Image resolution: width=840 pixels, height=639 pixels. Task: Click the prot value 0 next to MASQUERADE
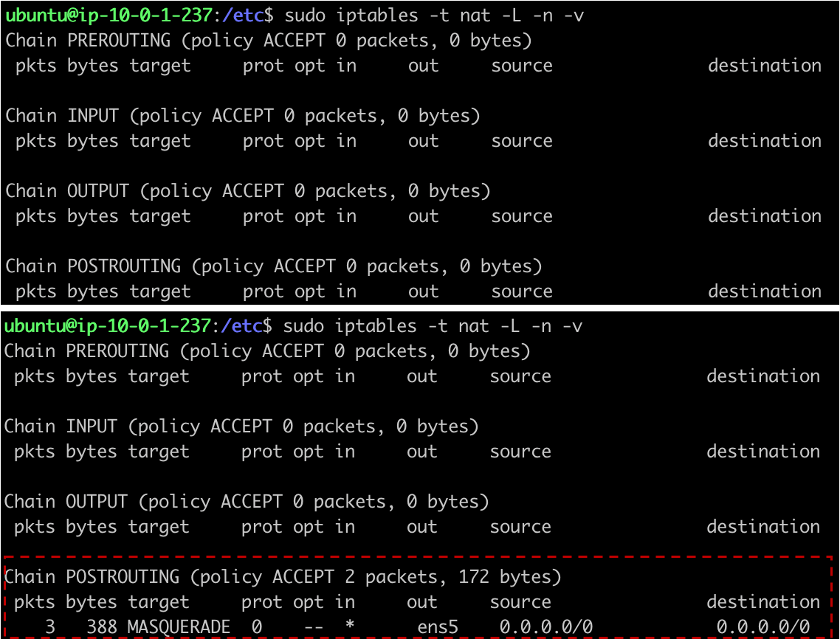coord(257,626)
